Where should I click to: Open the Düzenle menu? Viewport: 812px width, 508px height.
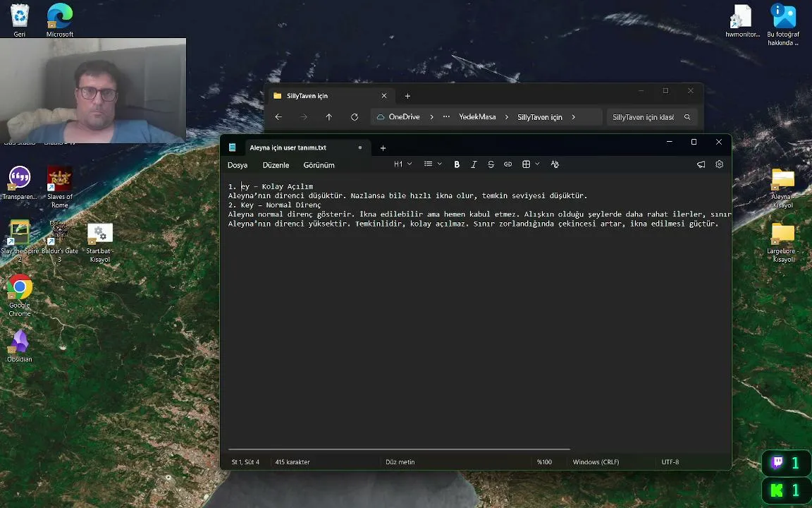(x=276, y=165)
